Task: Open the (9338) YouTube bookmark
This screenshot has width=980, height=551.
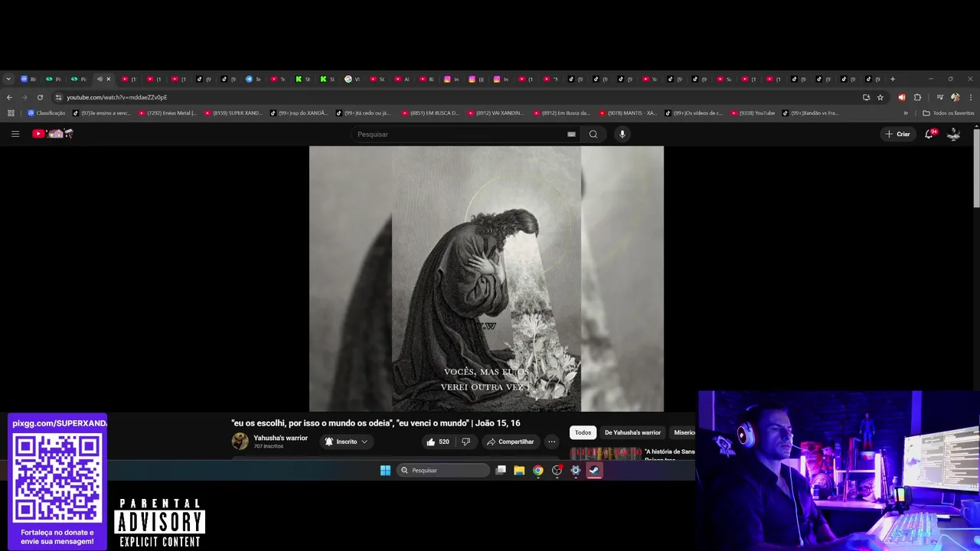Action: (753, 113)
